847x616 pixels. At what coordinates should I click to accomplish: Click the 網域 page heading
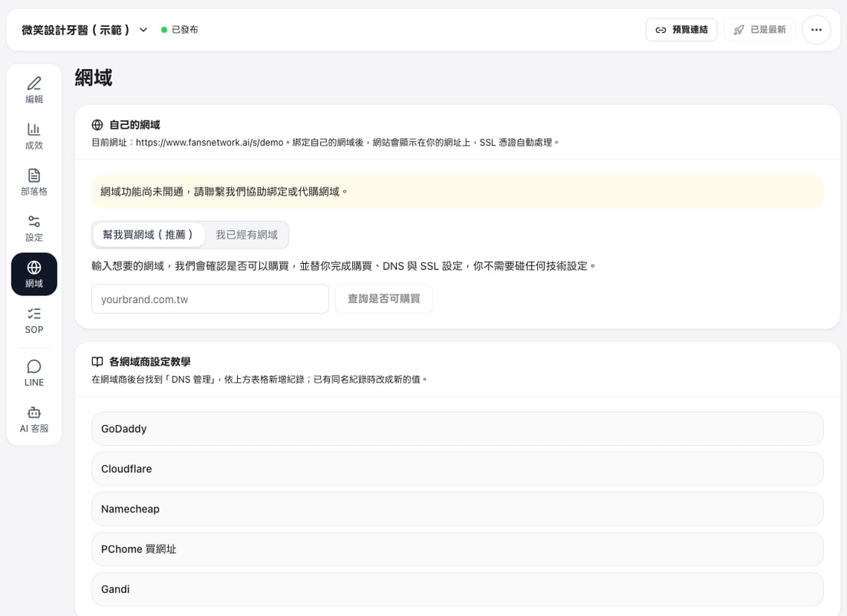coord(94,77)
